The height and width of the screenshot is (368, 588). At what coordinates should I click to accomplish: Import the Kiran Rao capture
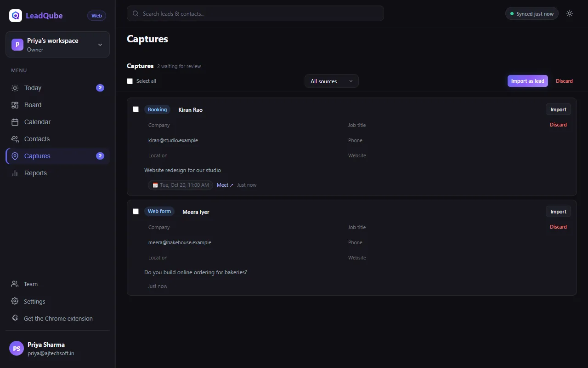click(x=558, y=109)
